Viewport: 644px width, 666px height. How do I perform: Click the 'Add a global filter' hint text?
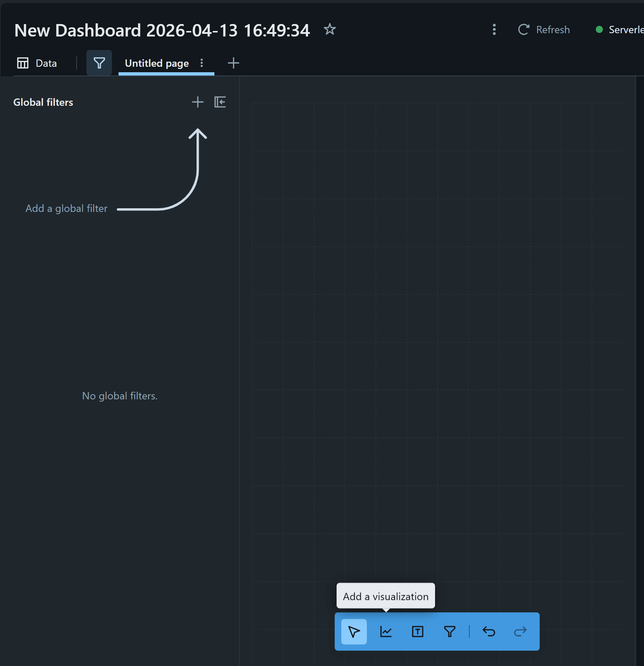click(x=66, y=208)
